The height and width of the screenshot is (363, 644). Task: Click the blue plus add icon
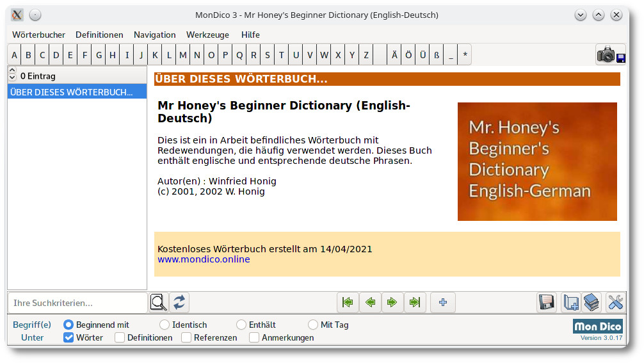(x=443, y=303)
